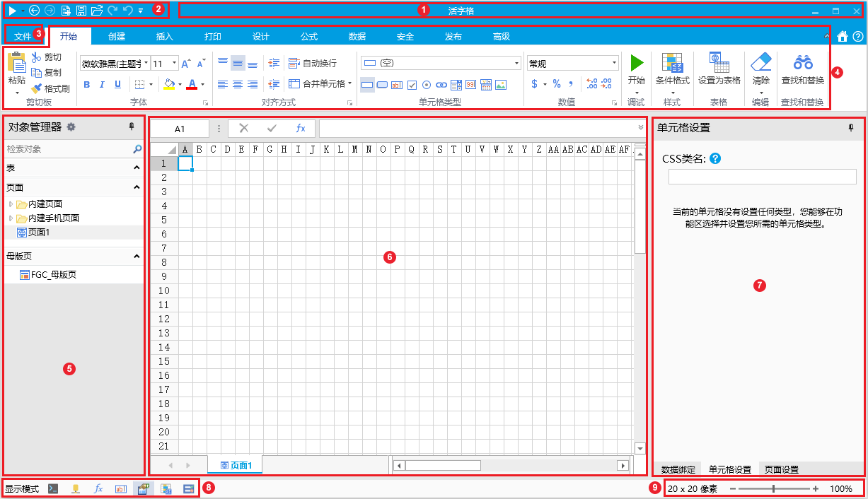
Task: Click the formula display mode icon in status bar
Action: [x=99, y=488]
